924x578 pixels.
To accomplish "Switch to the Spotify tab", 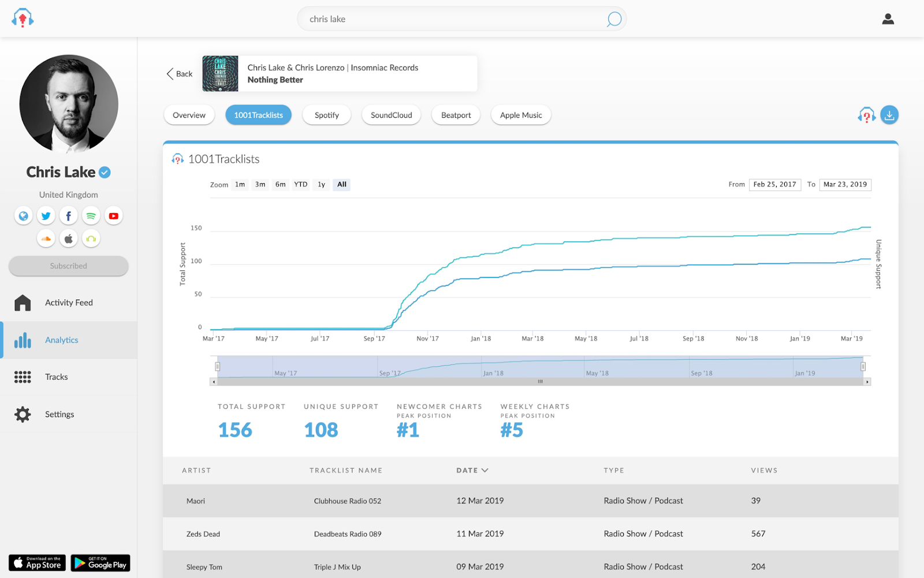I will click(x=327, y=115).
